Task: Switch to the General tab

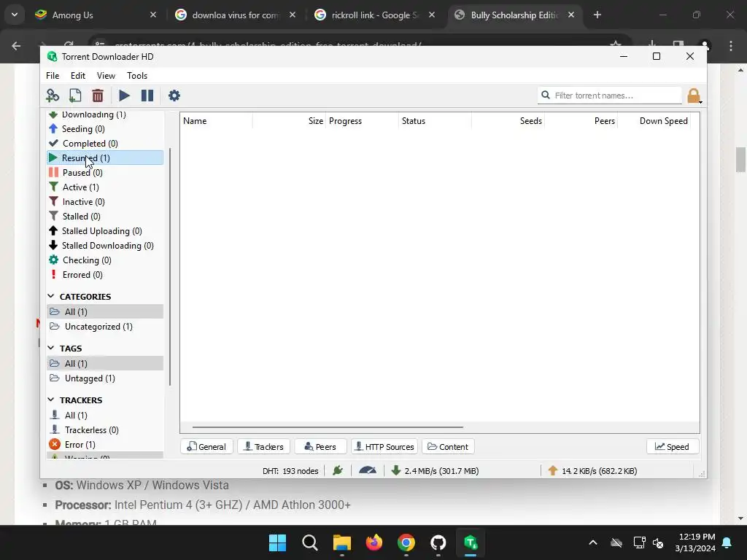Action: 206,447
